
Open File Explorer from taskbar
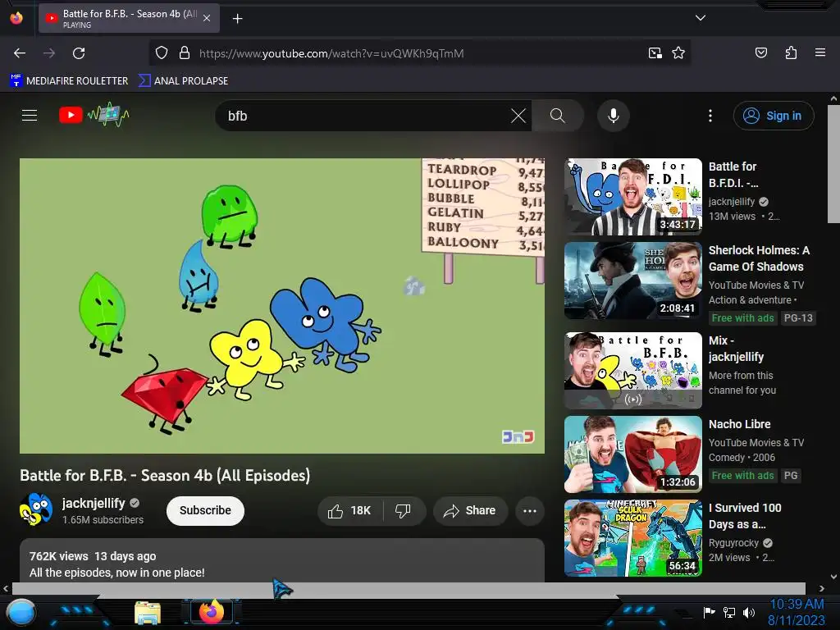(148, 613)
